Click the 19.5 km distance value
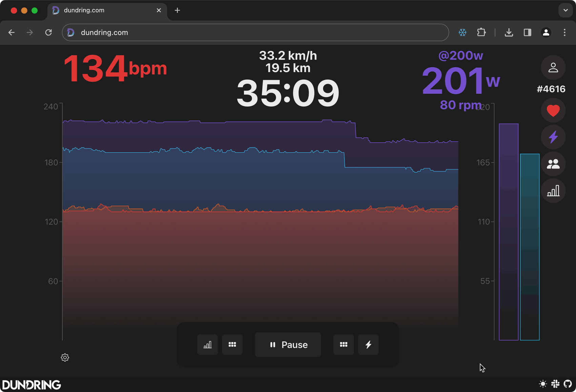 click(288, 68)
